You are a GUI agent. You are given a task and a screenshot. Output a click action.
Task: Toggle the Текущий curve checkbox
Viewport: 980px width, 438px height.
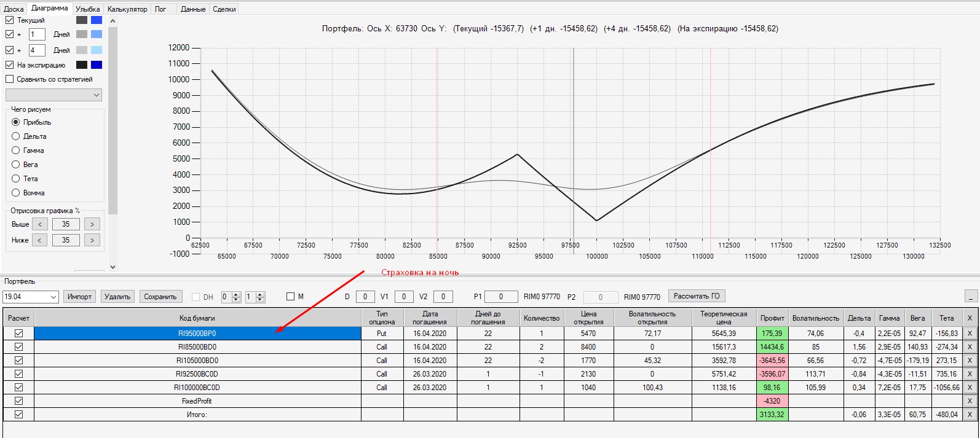tap(9, 20)
